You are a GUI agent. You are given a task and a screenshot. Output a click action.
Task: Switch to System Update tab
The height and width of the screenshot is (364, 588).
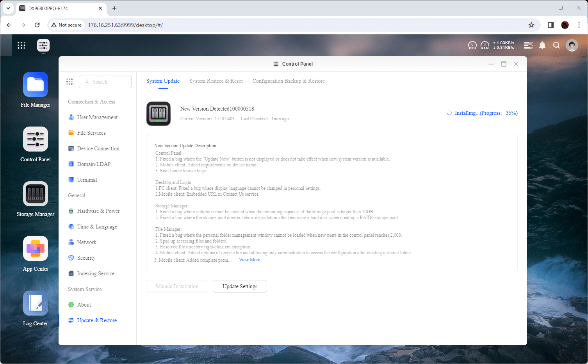coord(163,81)
